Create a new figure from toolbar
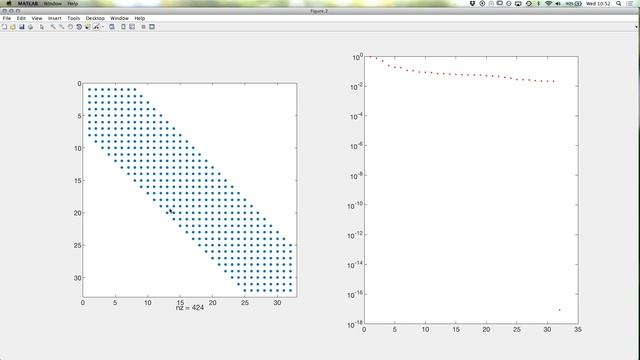Image resolution: width=640 pixels, height=360 pixels. click(4, 27)
